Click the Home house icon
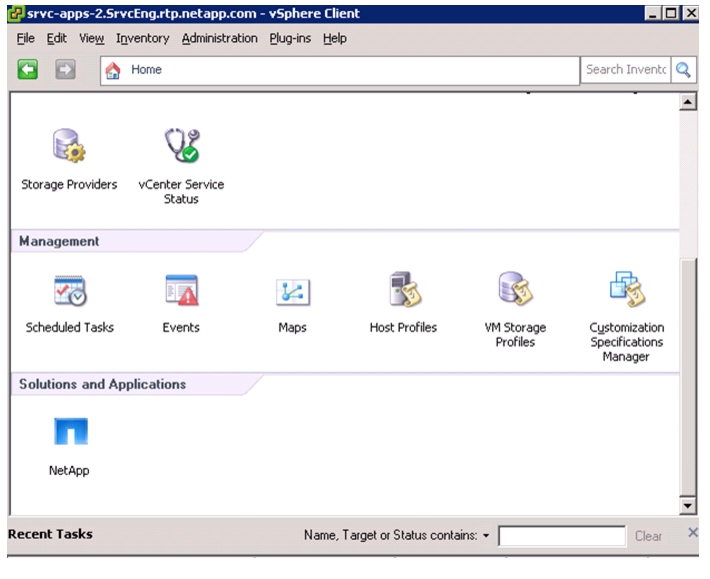The height and width of the screenshot is (579, 710). click(x=113, y=70)
